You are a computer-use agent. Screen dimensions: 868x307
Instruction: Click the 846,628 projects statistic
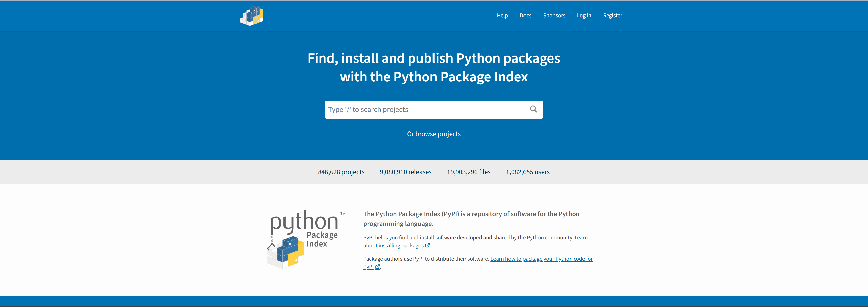pyautogui.click(x=341, y=172)
